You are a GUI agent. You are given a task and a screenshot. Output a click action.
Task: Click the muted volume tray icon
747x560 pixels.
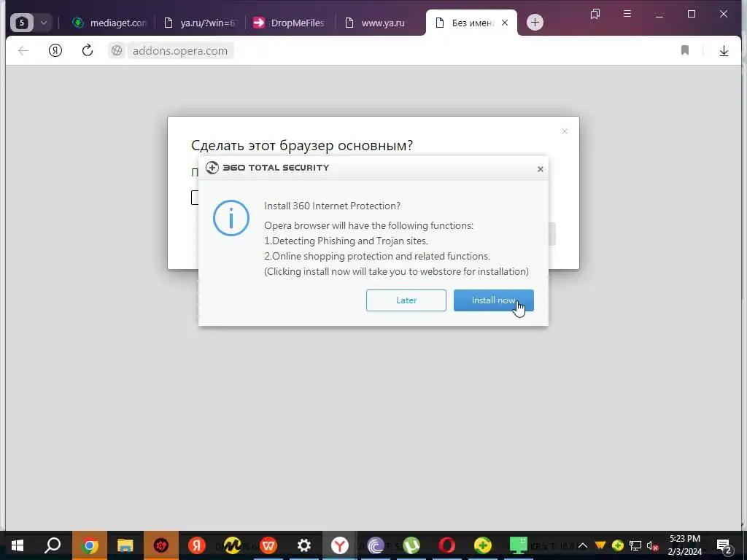[652, 546]
